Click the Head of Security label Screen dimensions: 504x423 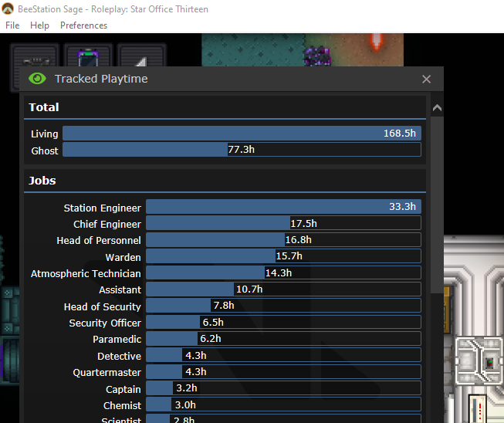pyautogui.click(x=102, y=306)
